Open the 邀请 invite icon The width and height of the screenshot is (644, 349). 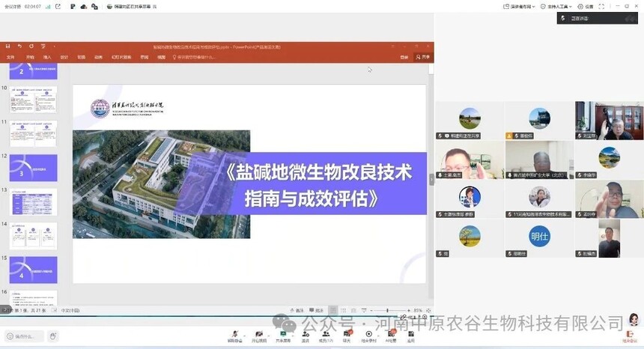tap(306, 336)
